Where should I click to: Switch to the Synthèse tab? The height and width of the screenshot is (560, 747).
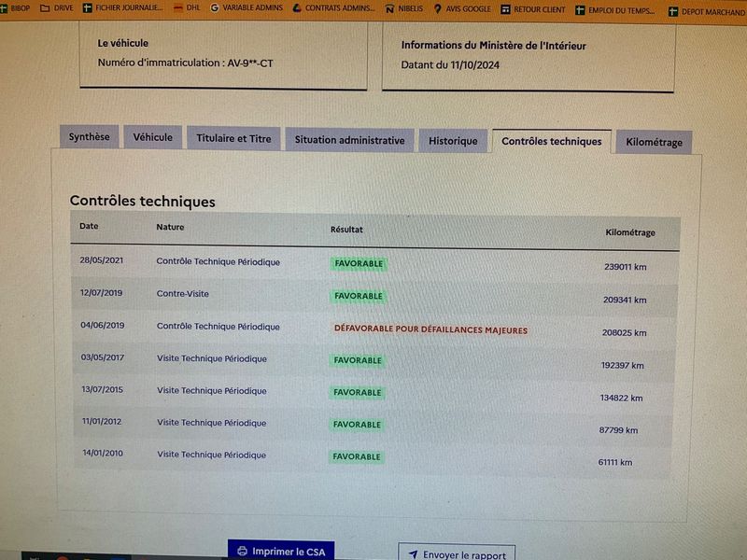coord(89,136)
